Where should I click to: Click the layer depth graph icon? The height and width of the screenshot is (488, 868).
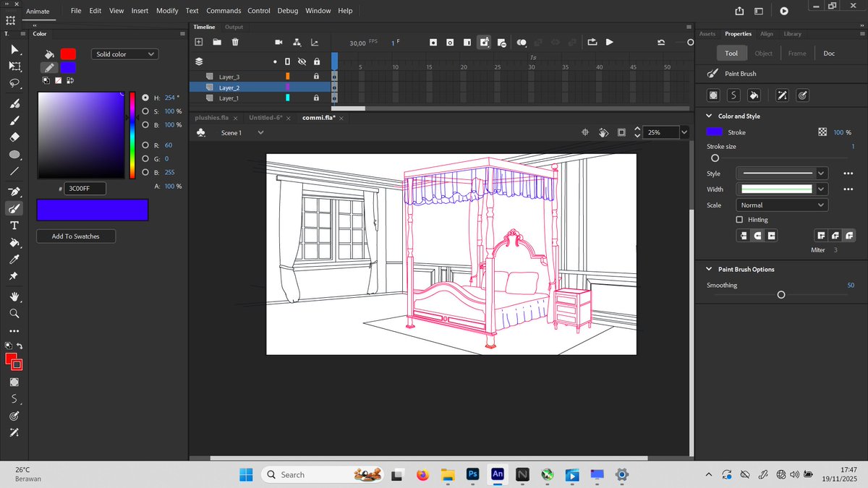[315, 43]
